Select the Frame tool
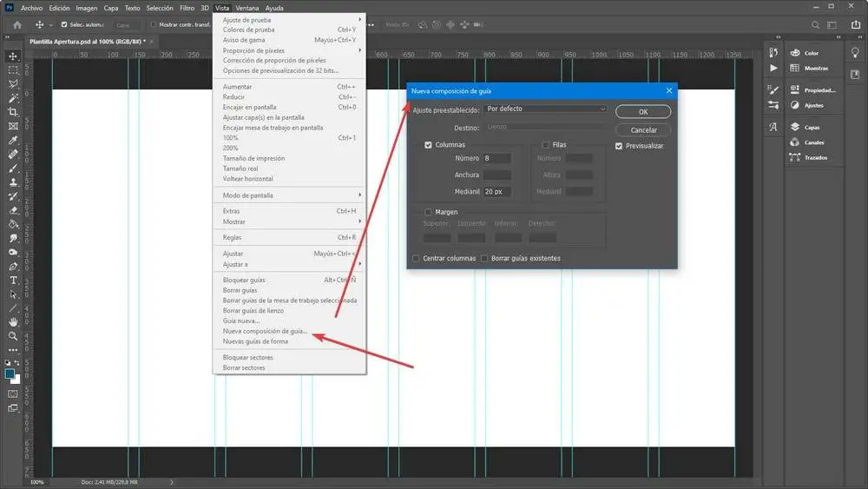 tap(13, 126)
